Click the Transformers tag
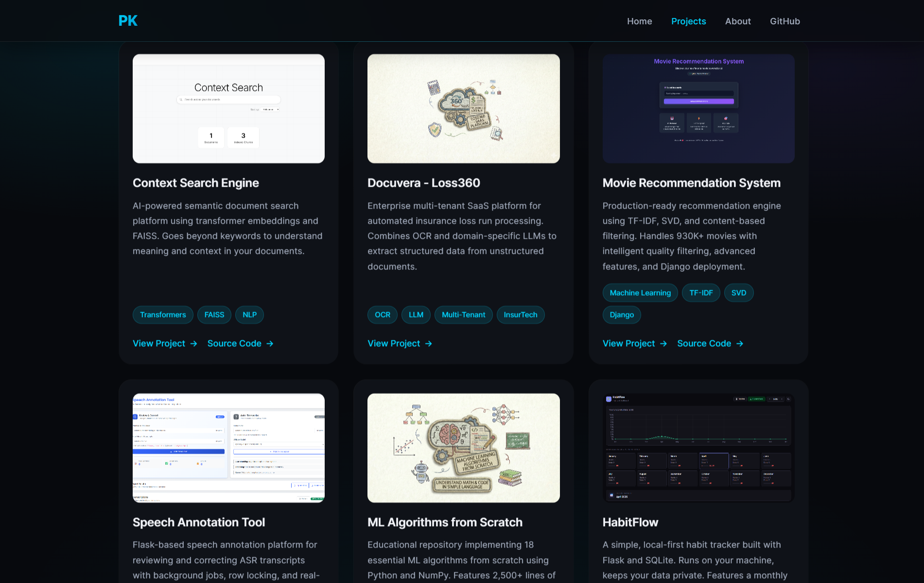The image size is (924, 583). tap(163, 315)
